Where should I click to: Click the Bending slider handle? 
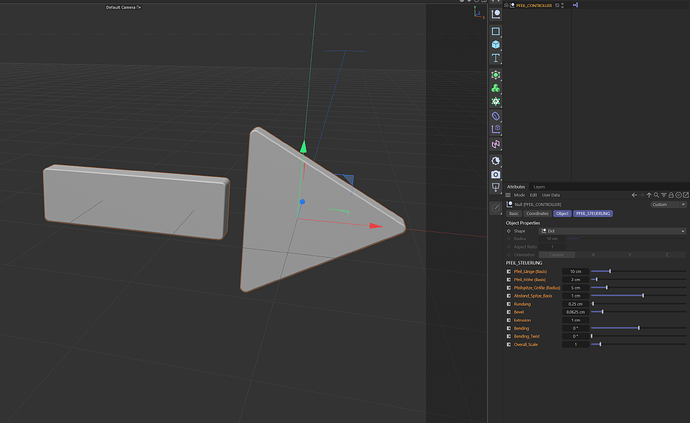tap(639, 328)
